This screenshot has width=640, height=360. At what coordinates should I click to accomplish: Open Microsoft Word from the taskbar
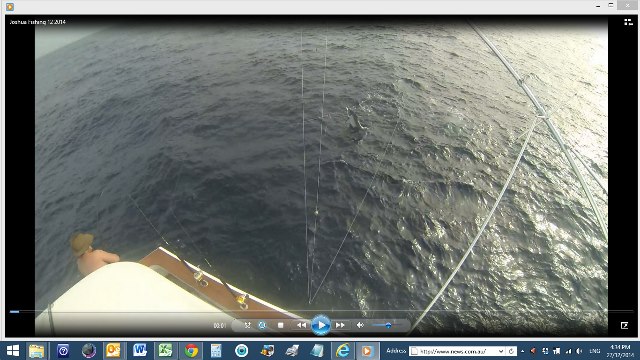pyautogui.click(x=140, y=351)
